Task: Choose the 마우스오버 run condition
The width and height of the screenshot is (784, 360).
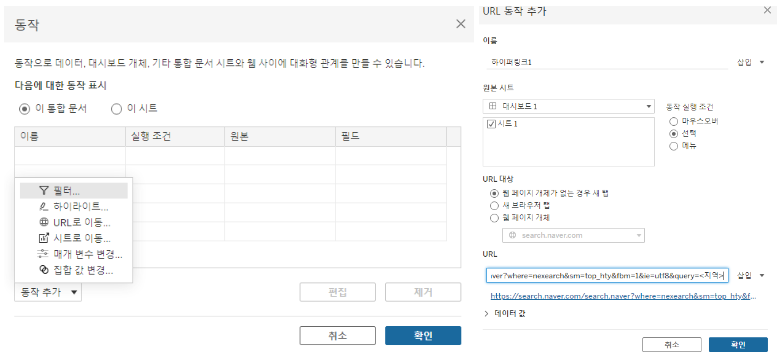Action: point(674,121)
